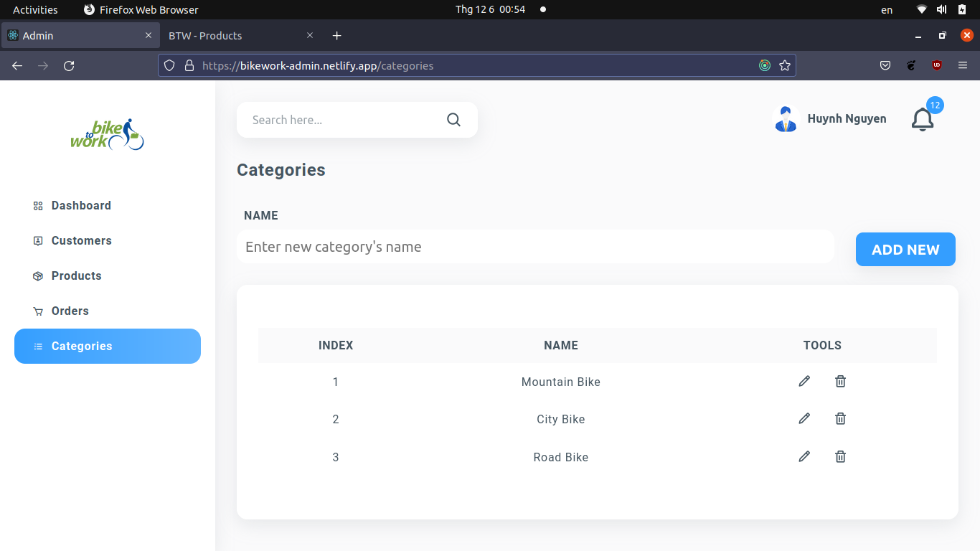Click the Orders cart icon

[x=37, y=311]
